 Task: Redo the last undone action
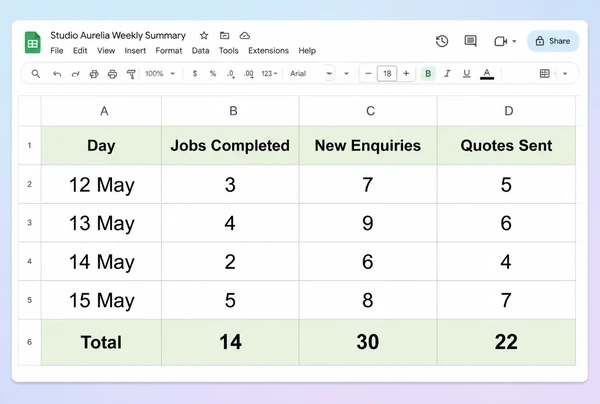tap(75, 73)
